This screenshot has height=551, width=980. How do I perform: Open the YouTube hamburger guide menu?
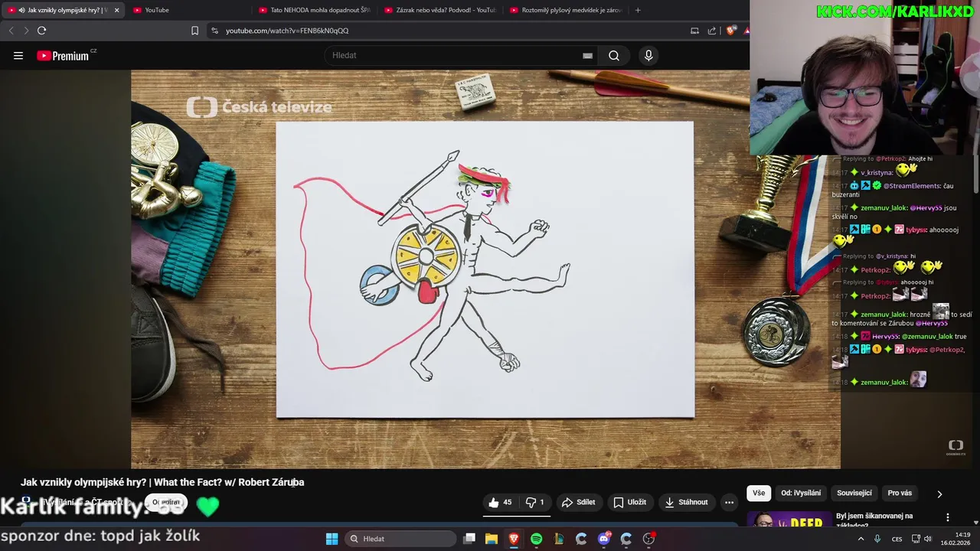(18, 55)
